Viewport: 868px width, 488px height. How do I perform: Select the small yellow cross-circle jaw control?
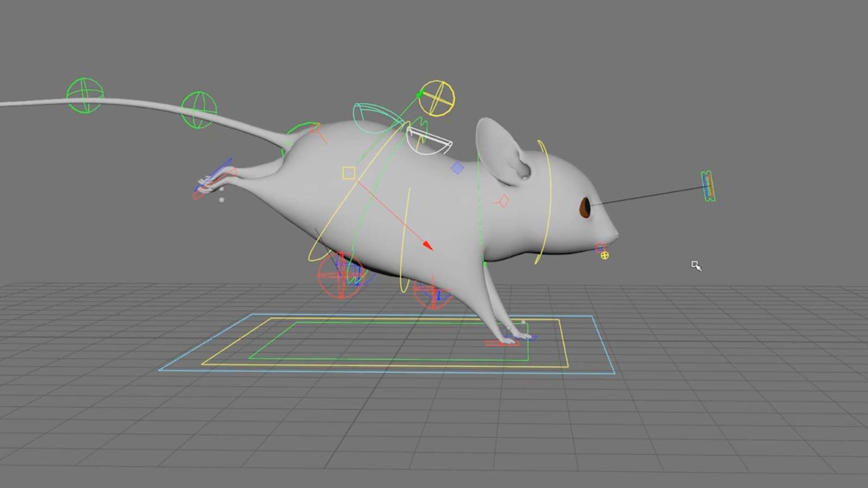coord(605,255)
